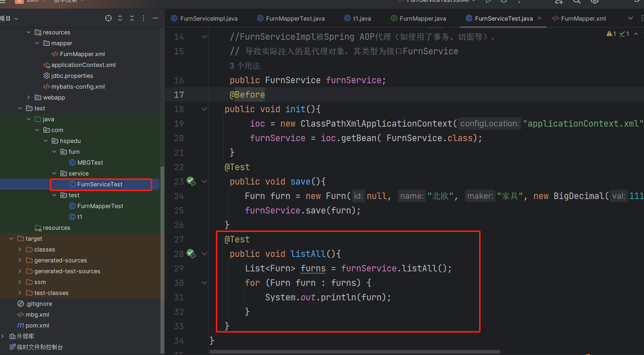Select MBGTest class in tree

(86, 162)
